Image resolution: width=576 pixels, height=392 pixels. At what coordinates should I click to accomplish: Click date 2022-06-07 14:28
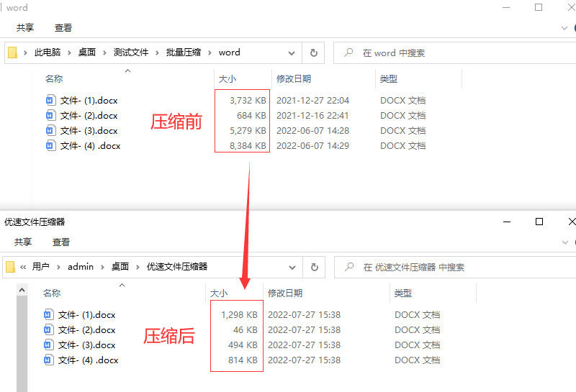tap(312, 130)
